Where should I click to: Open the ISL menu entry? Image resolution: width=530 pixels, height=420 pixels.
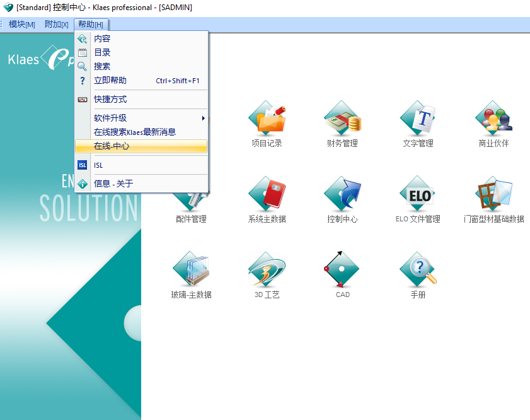tap(141, 165)
